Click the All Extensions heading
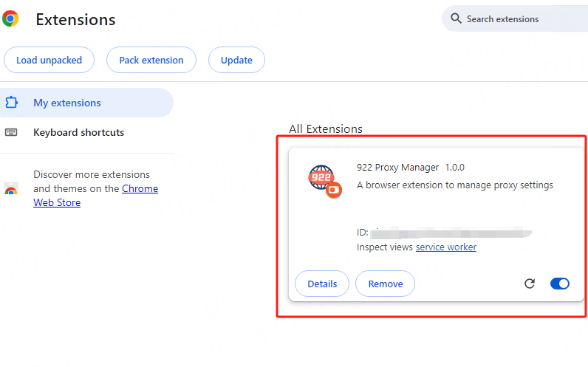Image resolution: width=588 pixels, height=367 pixels. tap(325, 129)
